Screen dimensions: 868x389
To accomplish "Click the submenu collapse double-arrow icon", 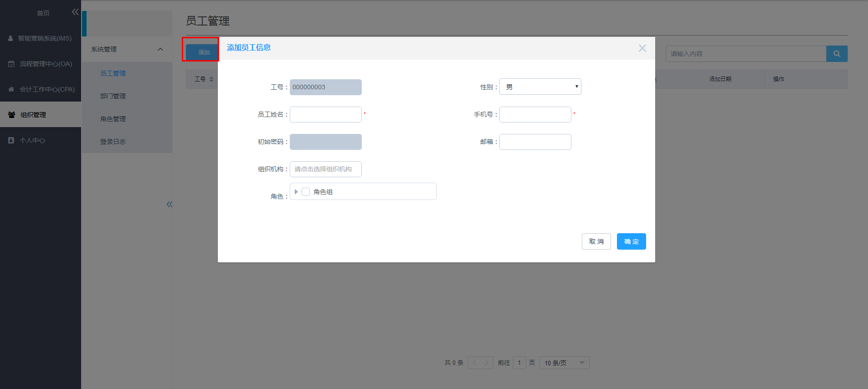I will pos(169,205).
